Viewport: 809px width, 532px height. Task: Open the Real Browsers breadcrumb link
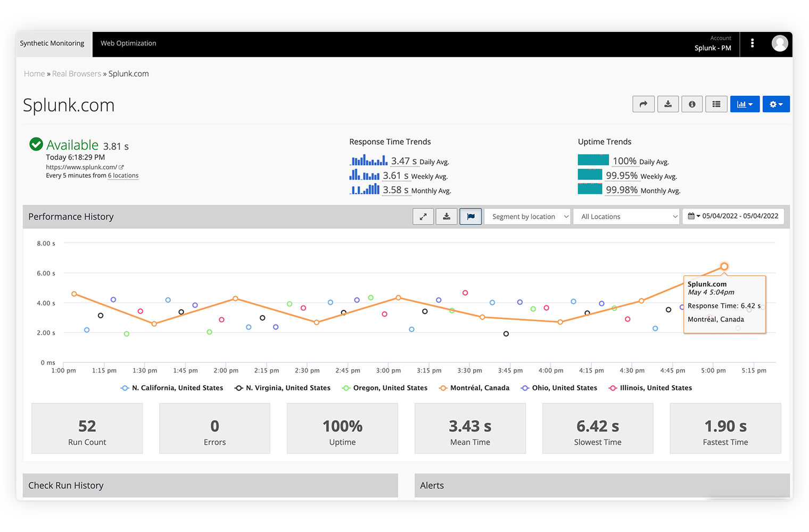77,74
